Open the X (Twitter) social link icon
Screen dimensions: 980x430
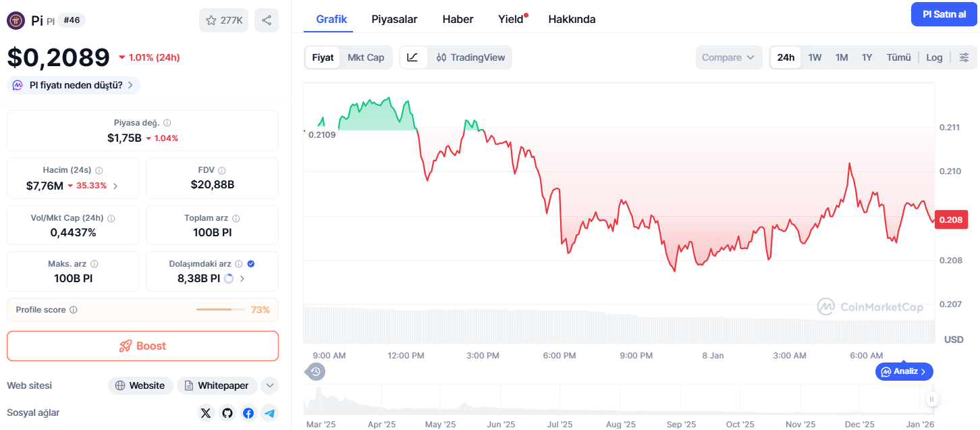[206, 412]
